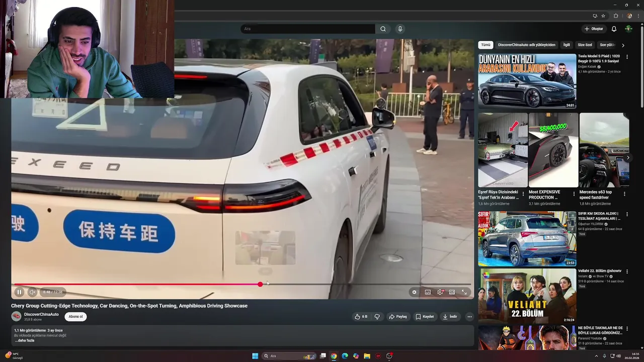The height and width of the screenshot is (362, 644).
Task: Select the Tümü filter chip
Action: [x=486, y=45]
